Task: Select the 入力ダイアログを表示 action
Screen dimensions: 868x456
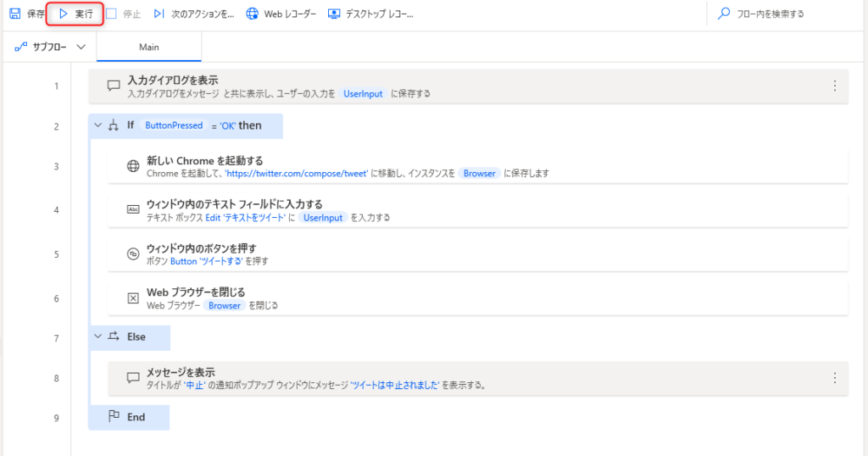Action: (468, 86)
